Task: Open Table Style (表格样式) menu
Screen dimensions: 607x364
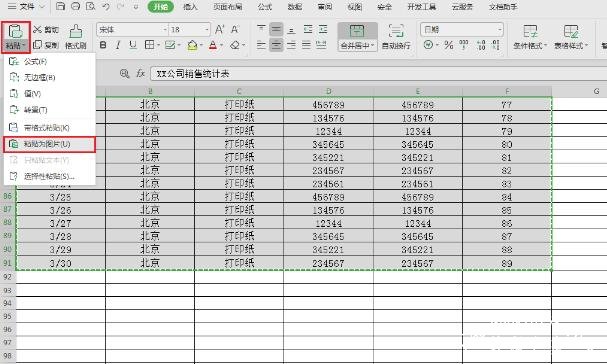Action: (571, 37)
